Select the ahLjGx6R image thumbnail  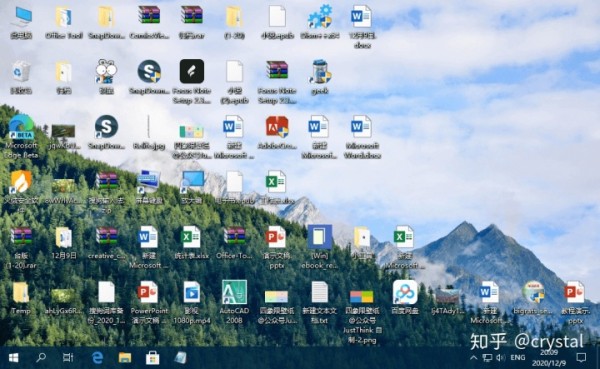63,296
